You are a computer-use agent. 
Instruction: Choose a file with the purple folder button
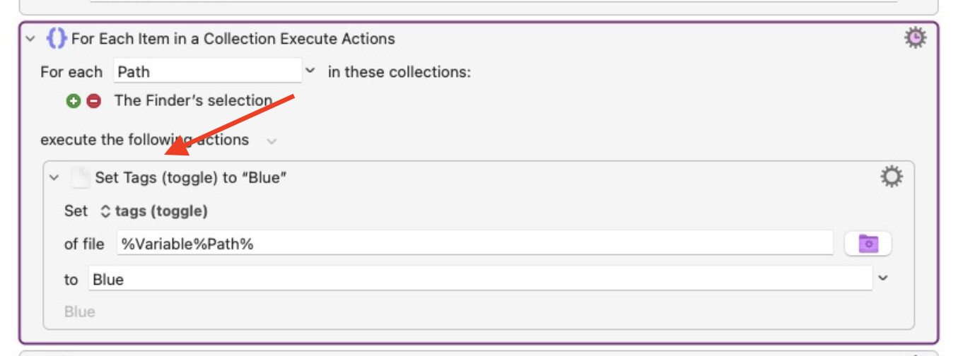868,244
